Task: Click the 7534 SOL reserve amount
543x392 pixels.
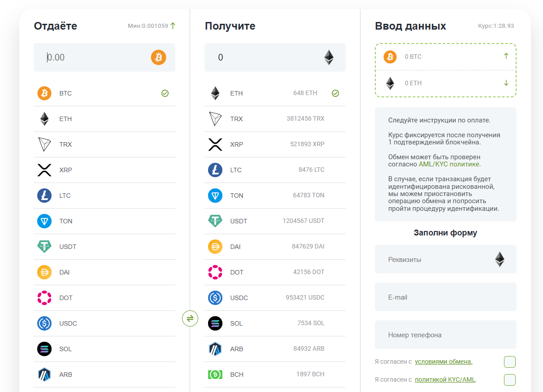Action: pos(311,323)
